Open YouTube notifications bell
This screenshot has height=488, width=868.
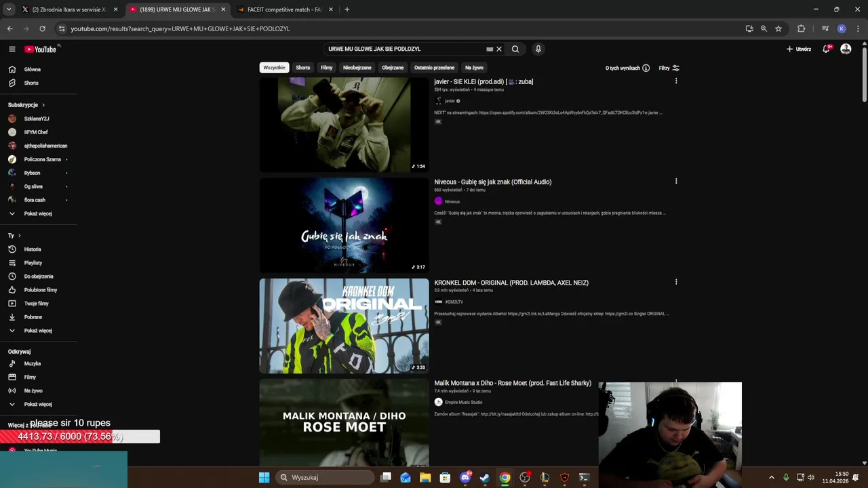(826, 49)
